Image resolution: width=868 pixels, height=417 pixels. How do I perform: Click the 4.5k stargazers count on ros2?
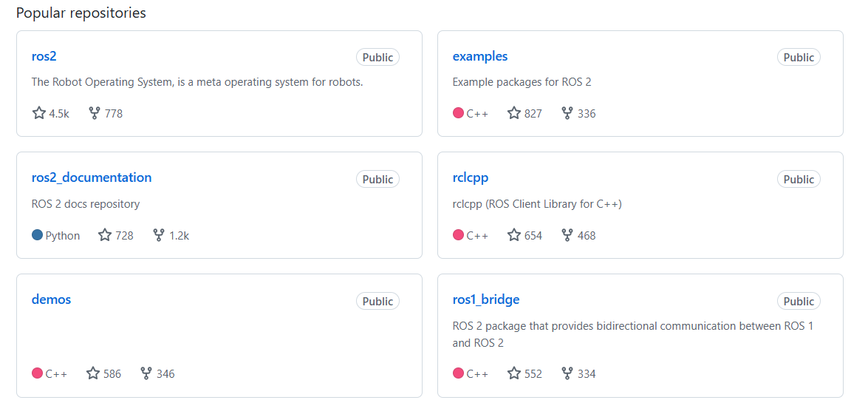[59, 114]
